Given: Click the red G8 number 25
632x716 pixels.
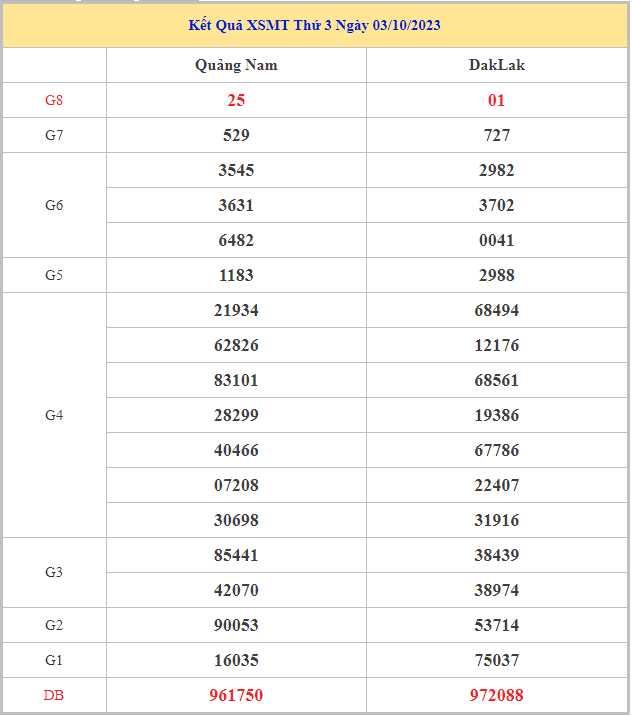Looking at the screenshot, I should (236, 100).
